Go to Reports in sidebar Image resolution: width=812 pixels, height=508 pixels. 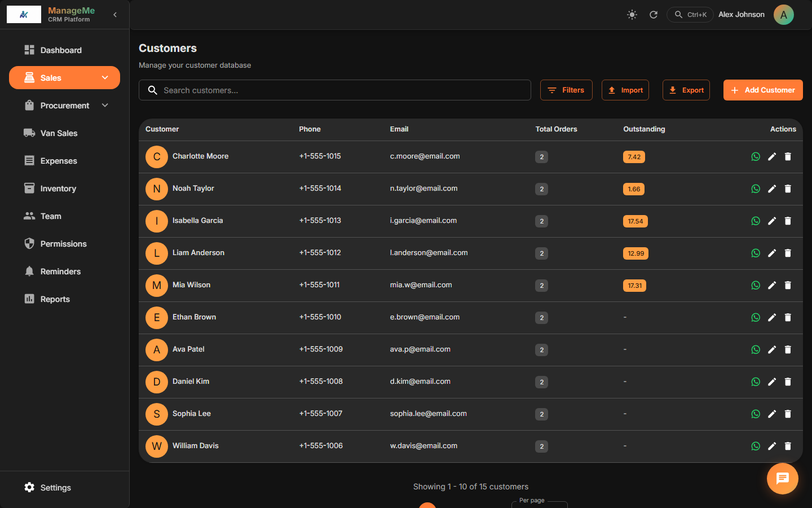pyautogui.click(x=55, y=299)
